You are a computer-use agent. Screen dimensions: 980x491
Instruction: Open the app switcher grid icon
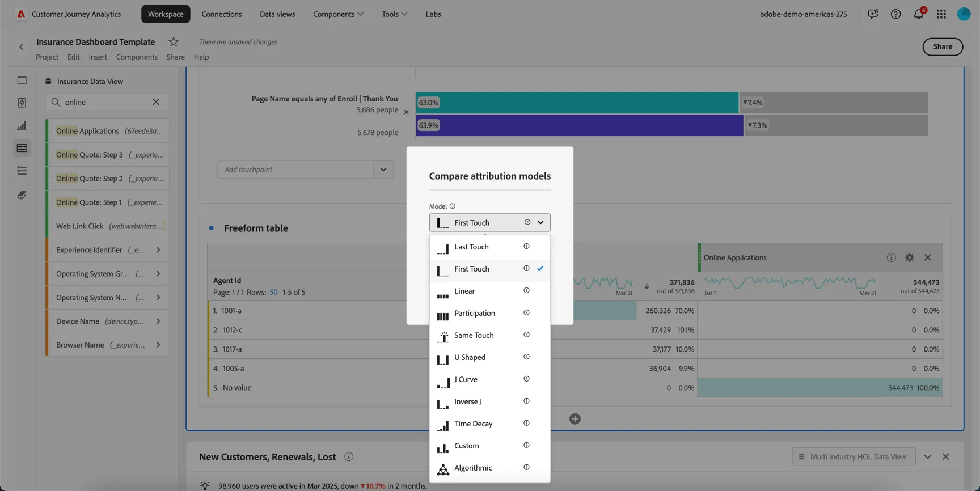[x=941, y=14]
